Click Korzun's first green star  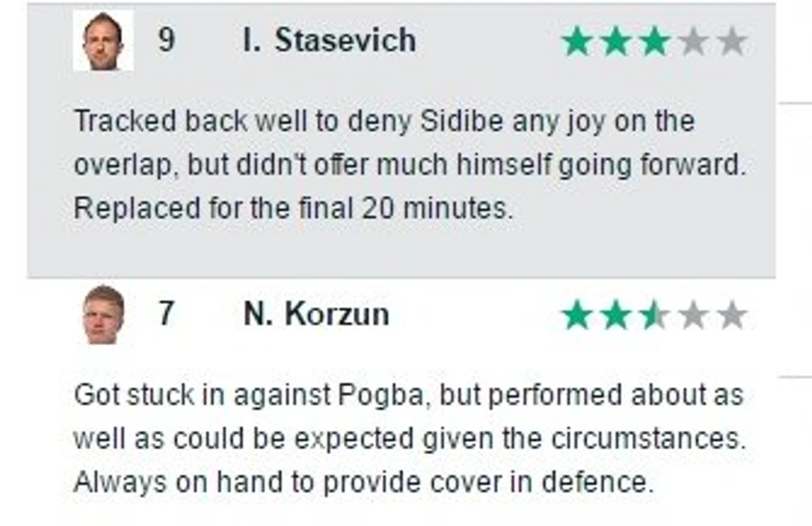tap(577, 315)
